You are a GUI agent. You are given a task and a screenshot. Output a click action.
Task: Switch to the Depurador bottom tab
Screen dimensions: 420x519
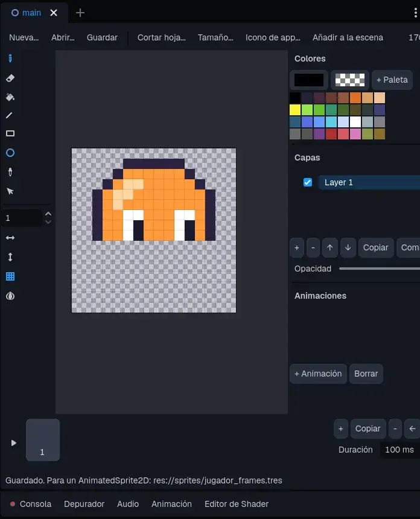84,504
